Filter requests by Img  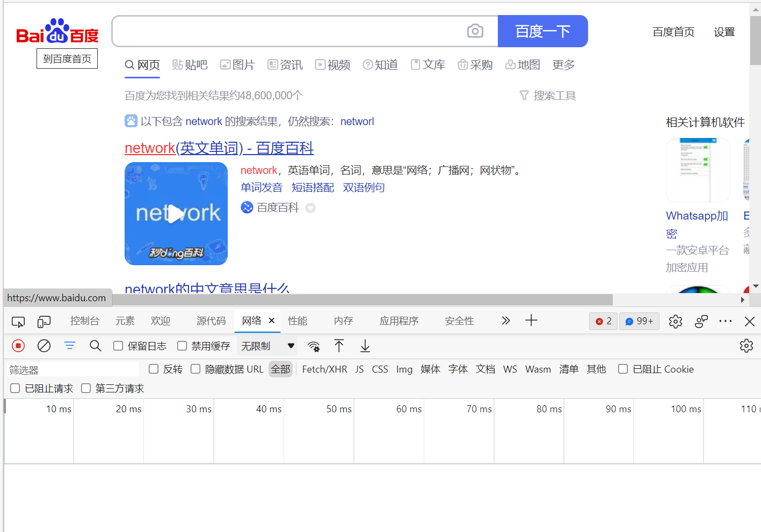404,369
